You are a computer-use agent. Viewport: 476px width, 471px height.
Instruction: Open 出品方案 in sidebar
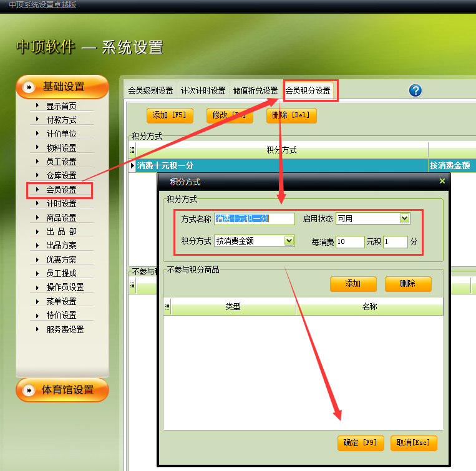pyautogui.click(x=61, y=245)
